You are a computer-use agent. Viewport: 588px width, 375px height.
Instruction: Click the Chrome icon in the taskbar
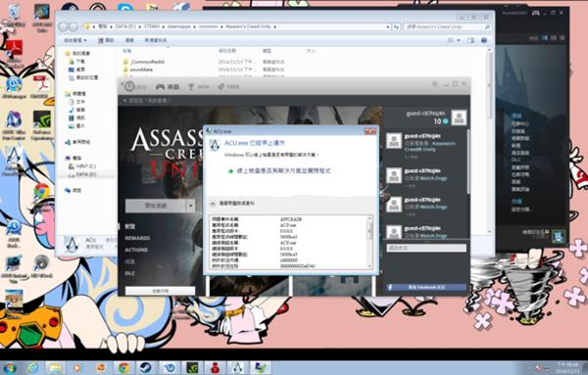tap(123, 368)
